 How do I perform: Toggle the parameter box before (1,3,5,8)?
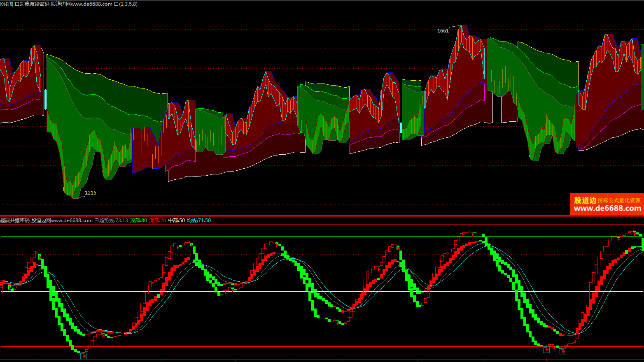(x=116, y=4)
